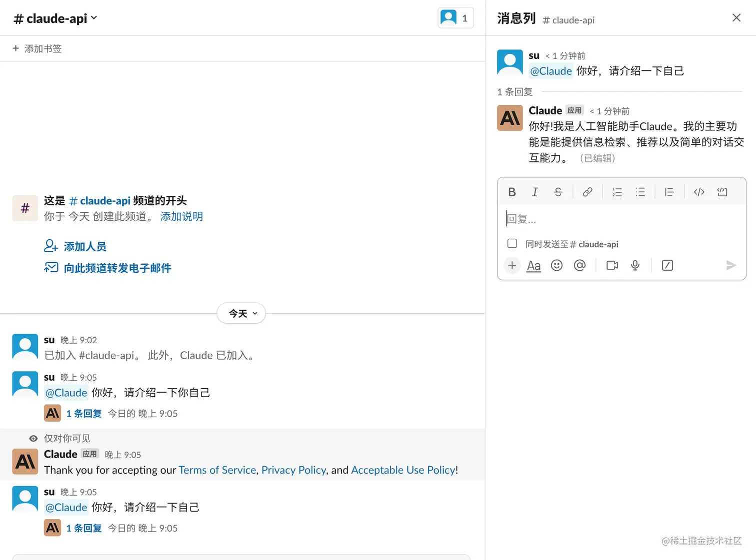The height and width of the screenshot is (560, 756).
Task: Open the emoji picker in composer
Action: point(556,265)
